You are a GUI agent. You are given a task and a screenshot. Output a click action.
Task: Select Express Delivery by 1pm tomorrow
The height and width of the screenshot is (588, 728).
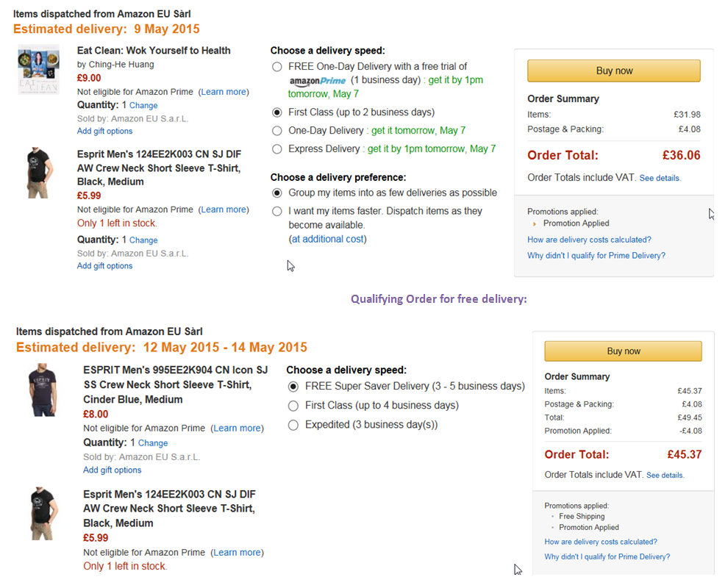[276, 149]
